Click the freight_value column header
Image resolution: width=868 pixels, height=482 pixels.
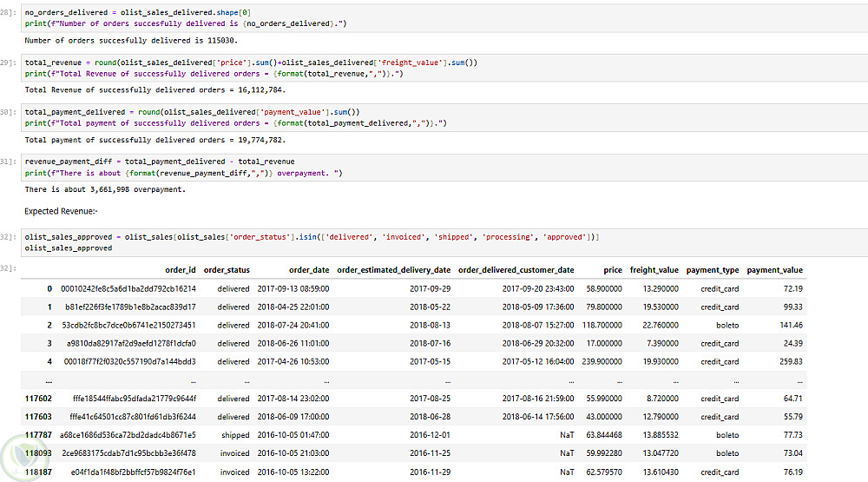(x=654, y=270)
